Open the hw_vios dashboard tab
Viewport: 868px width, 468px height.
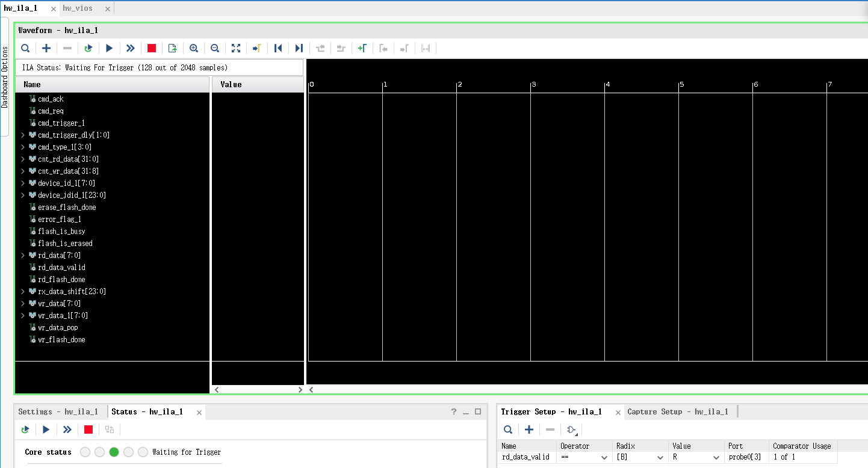(78, 8)
